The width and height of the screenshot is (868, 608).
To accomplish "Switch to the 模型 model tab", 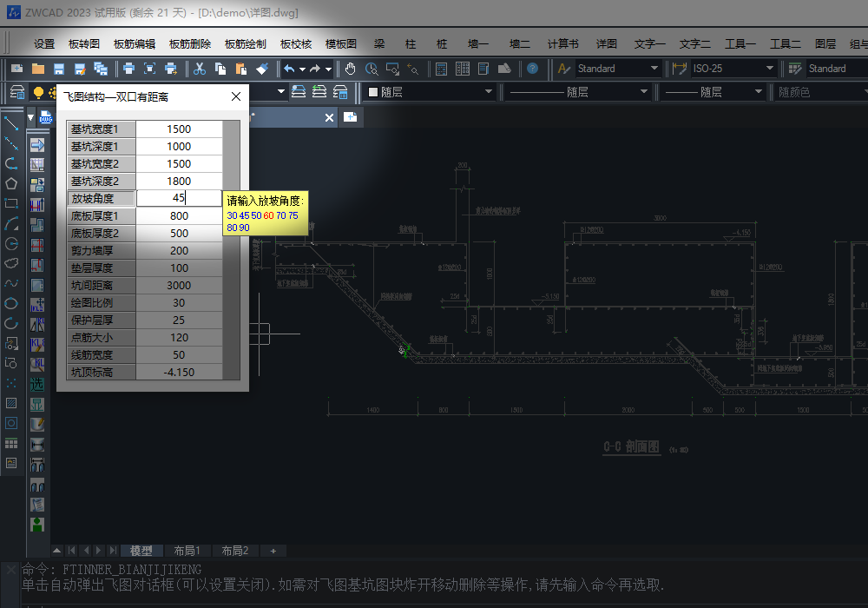I will pyautogui.click(x=141, y=551).
